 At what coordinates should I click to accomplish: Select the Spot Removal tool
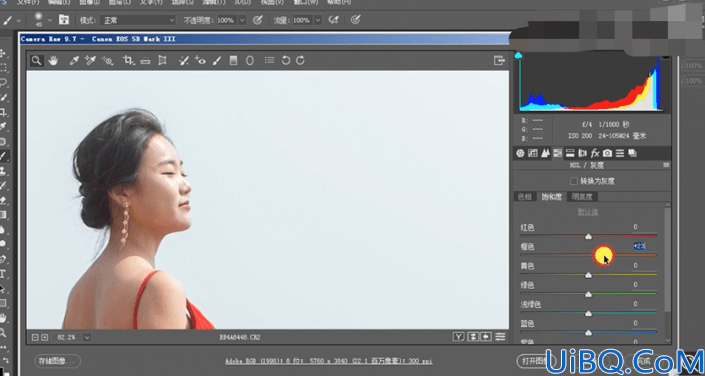click(183, 61)
